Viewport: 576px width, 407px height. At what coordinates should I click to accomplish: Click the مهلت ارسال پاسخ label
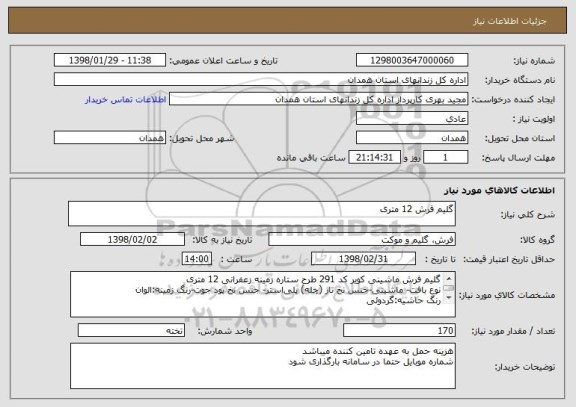point(518,158)
